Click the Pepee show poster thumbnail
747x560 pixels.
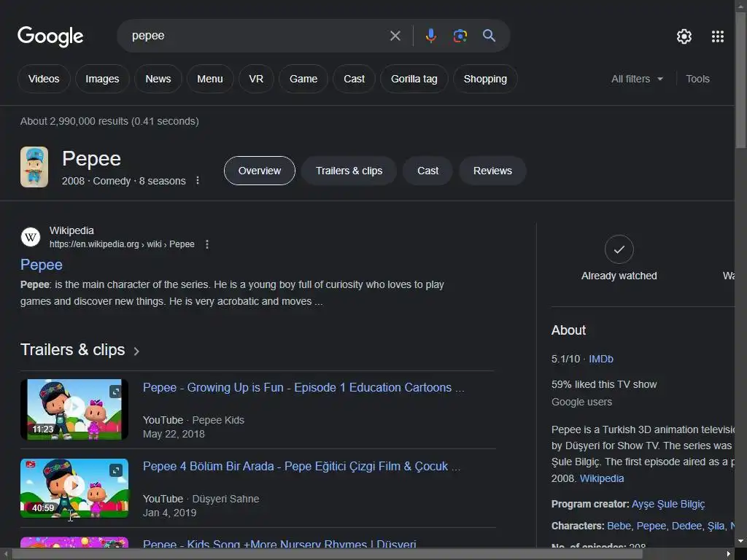[34, 167]
